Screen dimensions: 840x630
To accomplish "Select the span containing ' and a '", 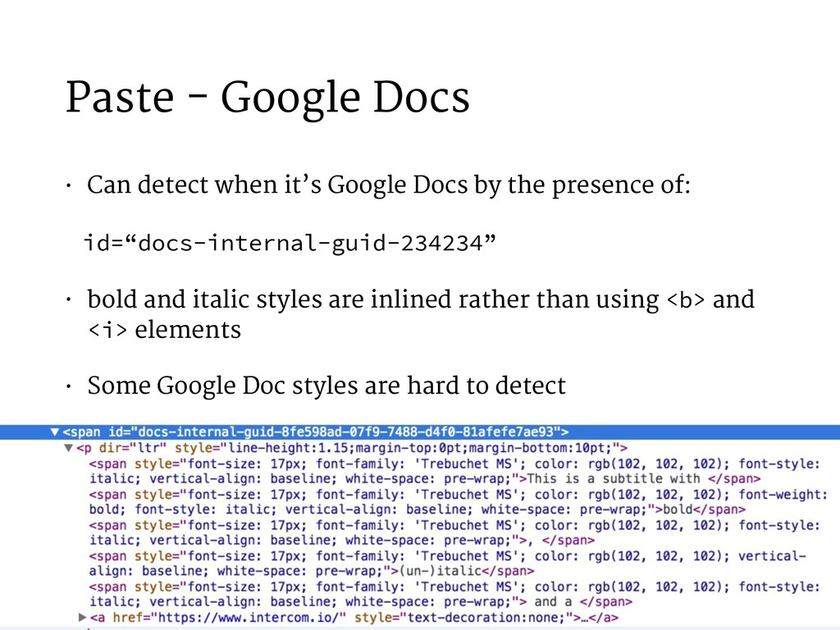I will point(454,594).
